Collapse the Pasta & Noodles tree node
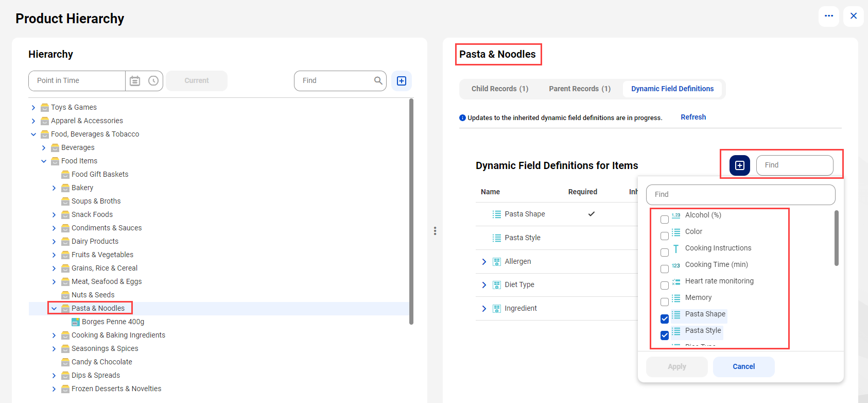Screen dimensions: 868x403 point(54,309)
